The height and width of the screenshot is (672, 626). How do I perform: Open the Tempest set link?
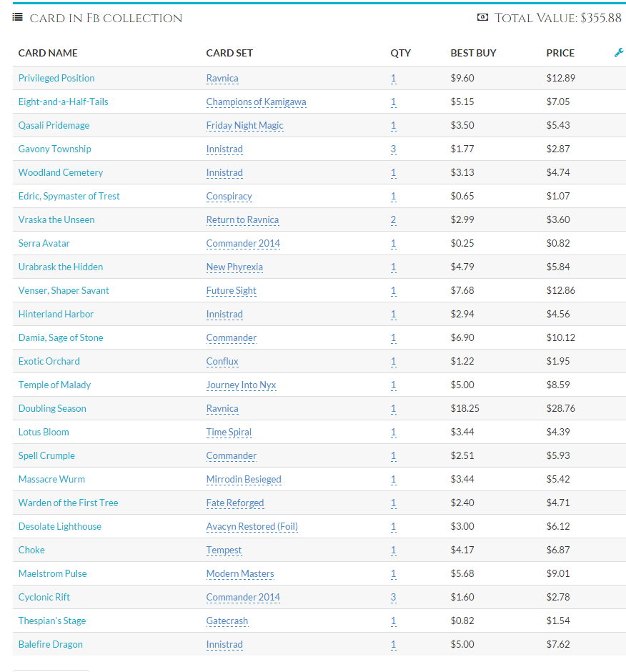point(224,550)
